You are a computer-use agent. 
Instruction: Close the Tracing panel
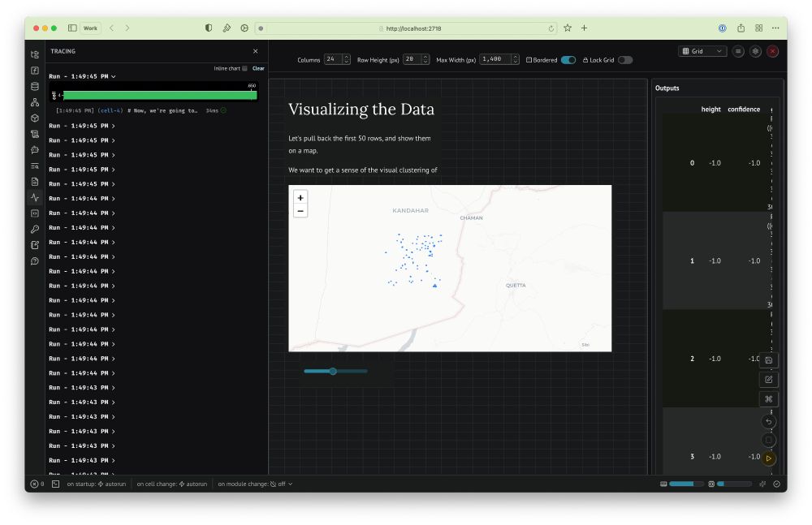point(255,51)
